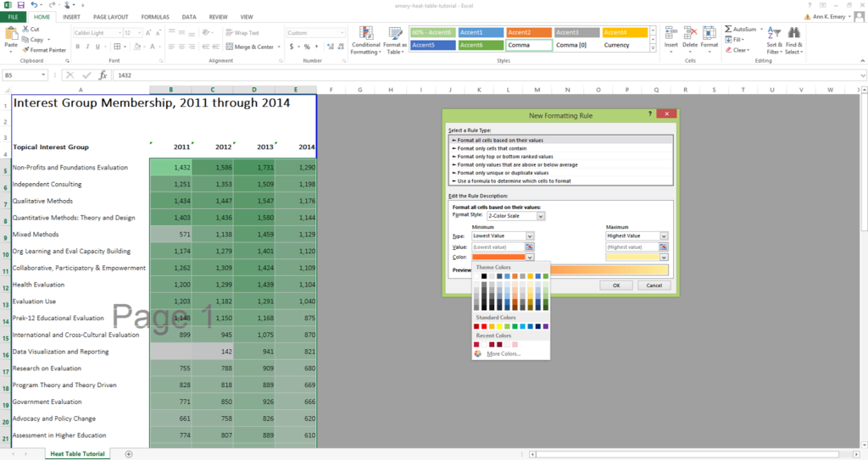This screenshot has width=868, height=460.
Task: Switch to the REVIEW ribbon tab
Action: (x=218, y=17)
